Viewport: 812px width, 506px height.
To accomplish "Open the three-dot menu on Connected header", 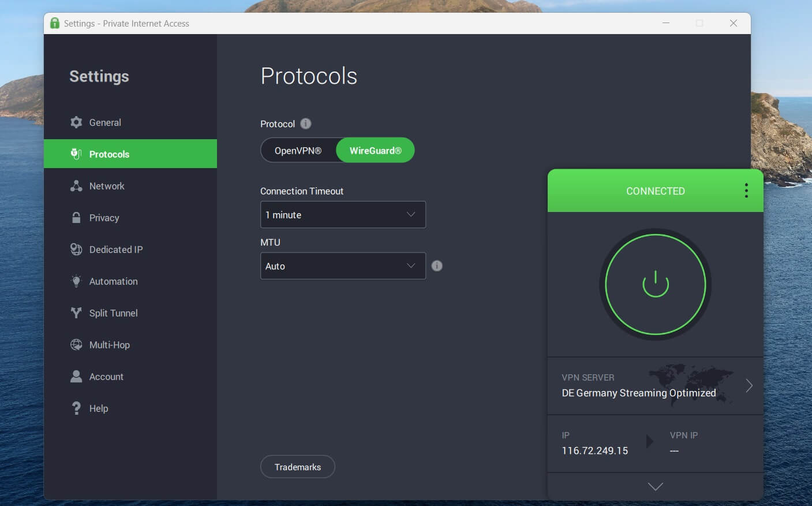I will click(746, 191).
